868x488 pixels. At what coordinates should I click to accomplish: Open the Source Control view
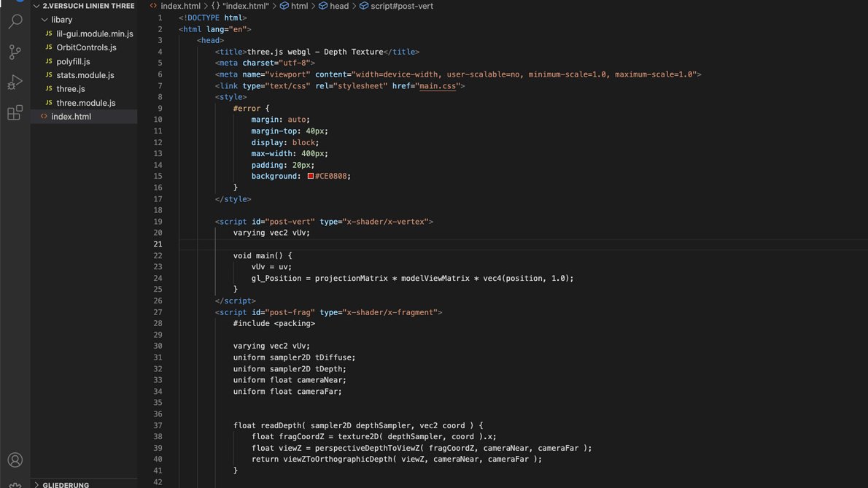(15, 52)
